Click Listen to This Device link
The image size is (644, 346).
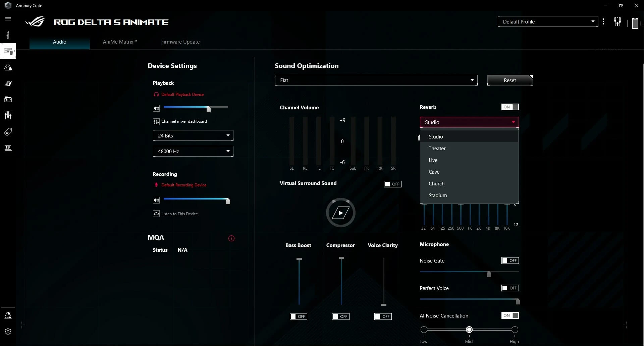coord(179,214)
